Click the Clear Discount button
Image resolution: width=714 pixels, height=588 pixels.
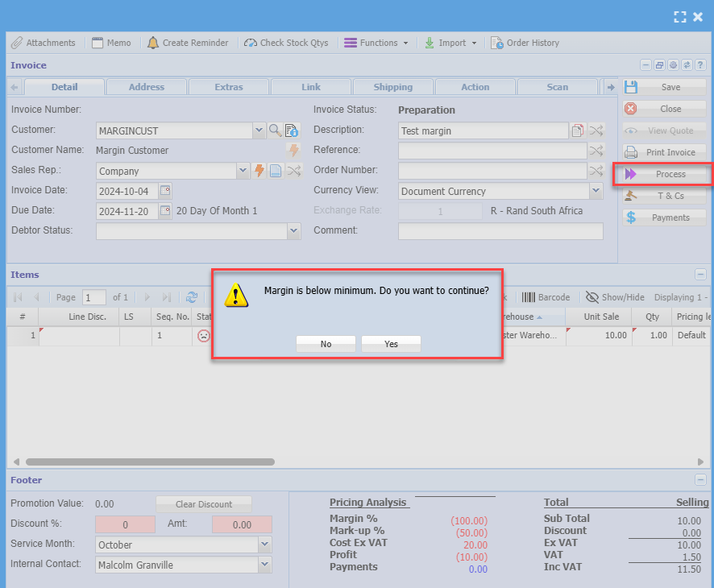pyautogui.click(x=203, y=504)
